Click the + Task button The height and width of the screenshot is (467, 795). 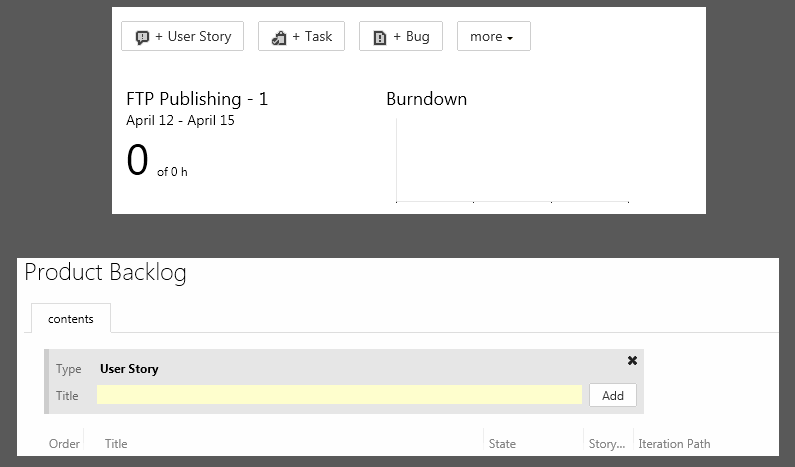pyautogui.click(x=301, y=37)
